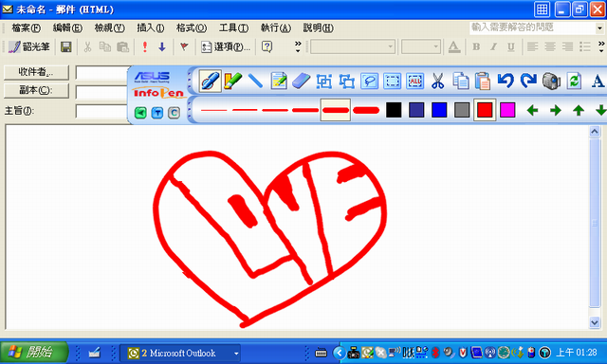Screen dimensions: 607x364
Task: Pick the black color swatch
Action: pyautogui.click(x=394, y=110)
